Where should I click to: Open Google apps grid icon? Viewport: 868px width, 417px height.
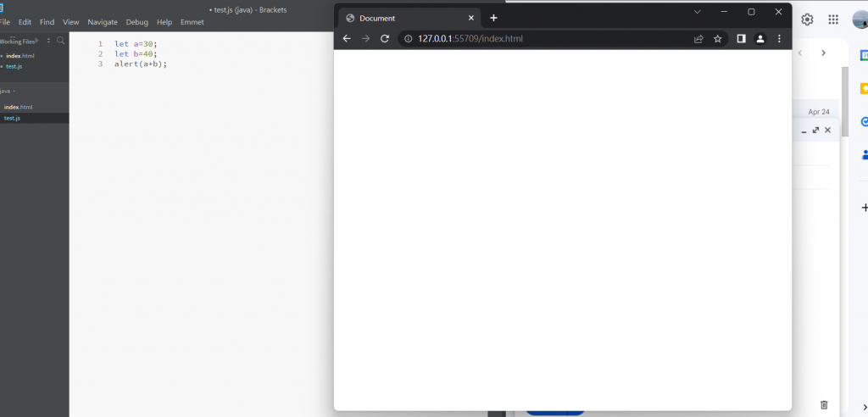pos(833,19)
